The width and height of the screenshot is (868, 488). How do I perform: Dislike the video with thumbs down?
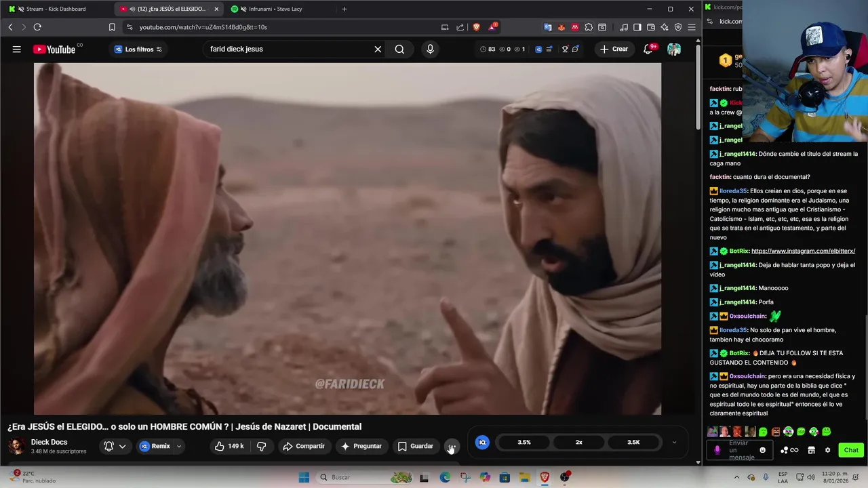261,446
